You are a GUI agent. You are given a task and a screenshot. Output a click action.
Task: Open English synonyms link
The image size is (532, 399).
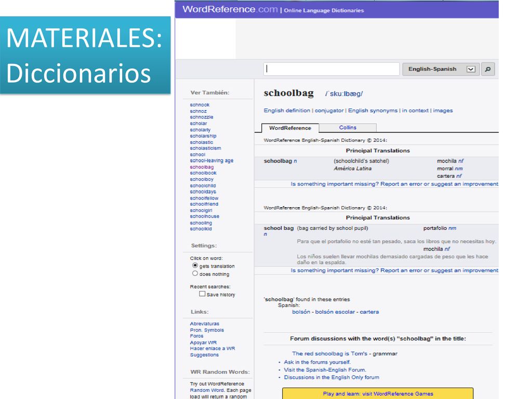pos(373,111)
